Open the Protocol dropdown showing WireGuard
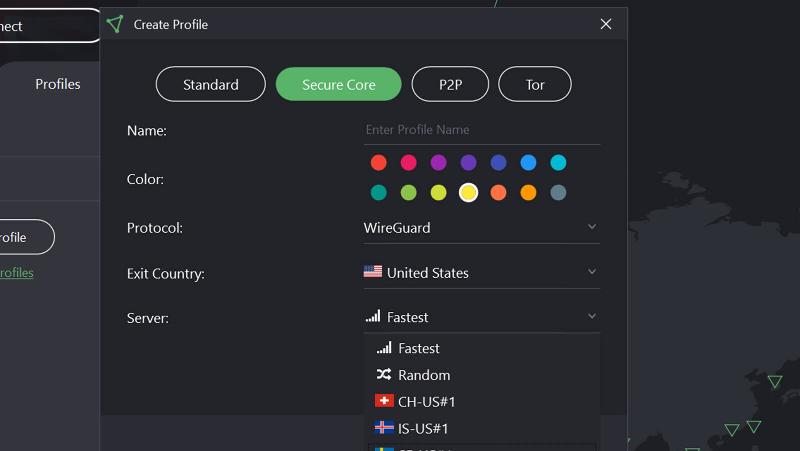 (x=482, y=228)
